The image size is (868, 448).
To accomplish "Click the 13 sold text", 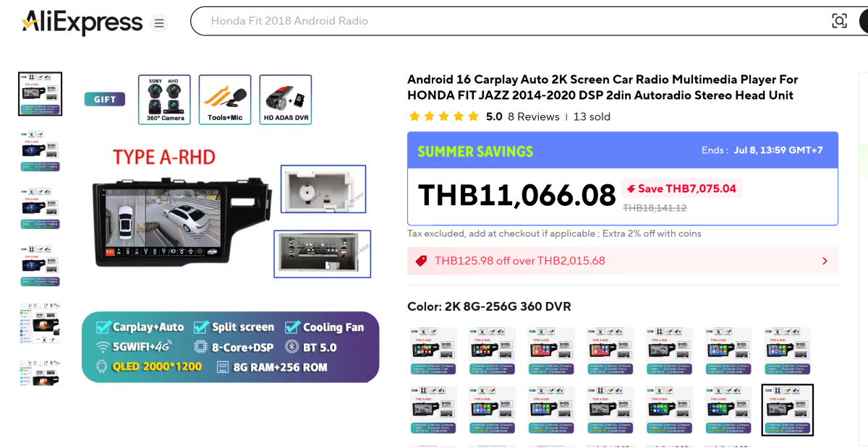I will [x=592, y=116].
